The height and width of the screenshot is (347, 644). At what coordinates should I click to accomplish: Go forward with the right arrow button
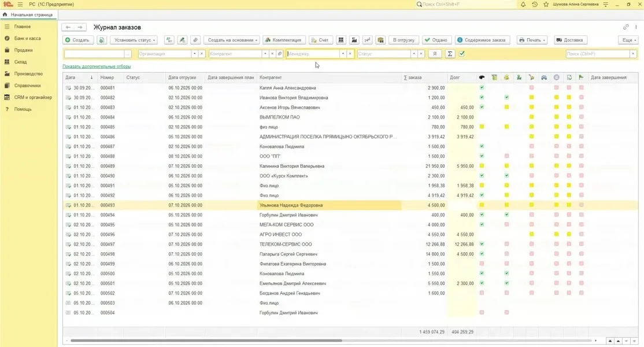(x=80, y=27)
